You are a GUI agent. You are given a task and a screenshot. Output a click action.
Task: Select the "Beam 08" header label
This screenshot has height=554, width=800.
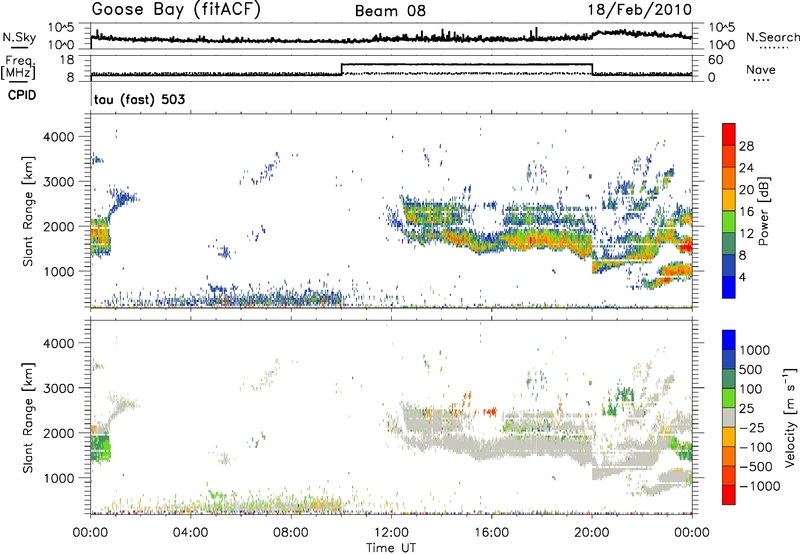tap(390, 11)
